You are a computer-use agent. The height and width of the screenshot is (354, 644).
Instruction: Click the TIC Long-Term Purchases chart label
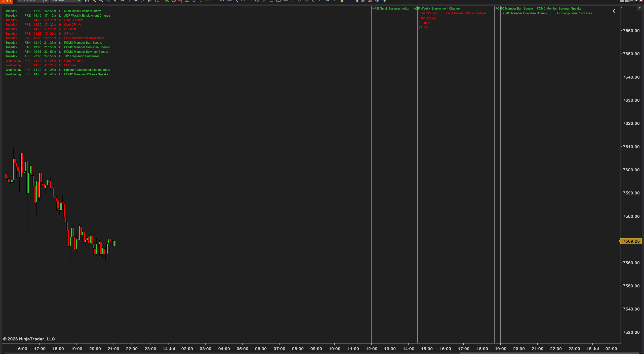574,13
